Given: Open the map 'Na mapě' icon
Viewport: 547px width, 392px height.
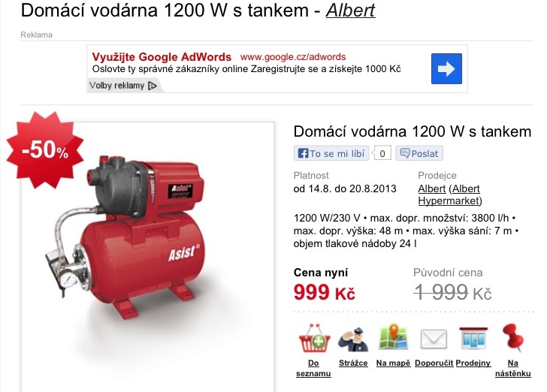Looking at the screenshot, I should point(393,336).
